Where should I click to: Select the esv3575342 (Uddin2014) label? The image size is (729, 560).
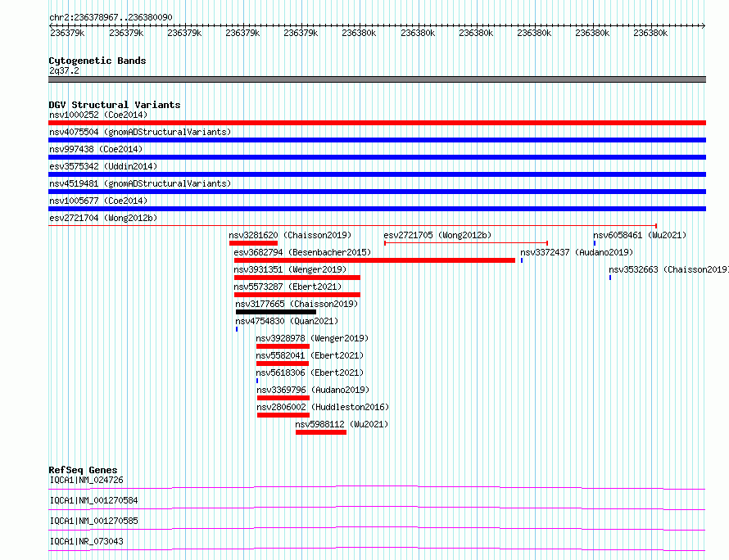103,166
